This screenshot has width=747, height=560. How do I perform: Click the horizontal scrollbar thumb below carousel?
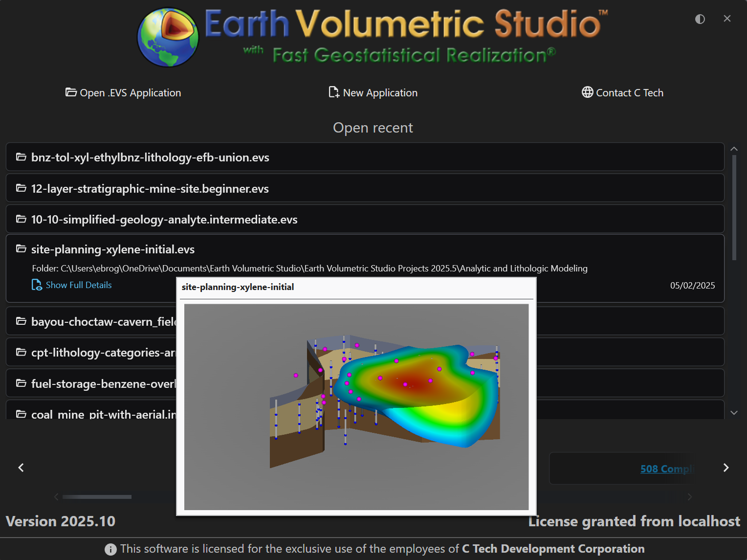tap(97, 497)
